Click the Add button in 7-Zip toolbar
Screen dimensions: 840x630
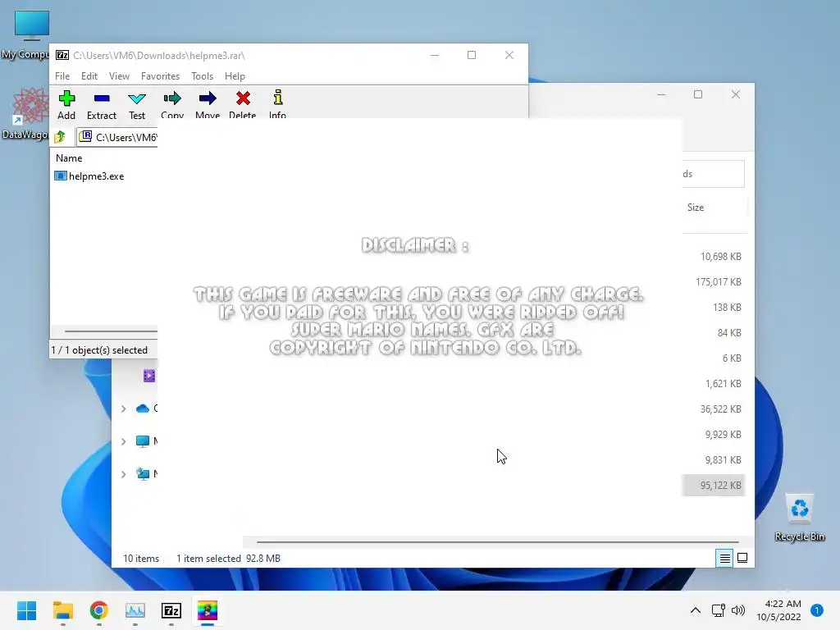66,104
